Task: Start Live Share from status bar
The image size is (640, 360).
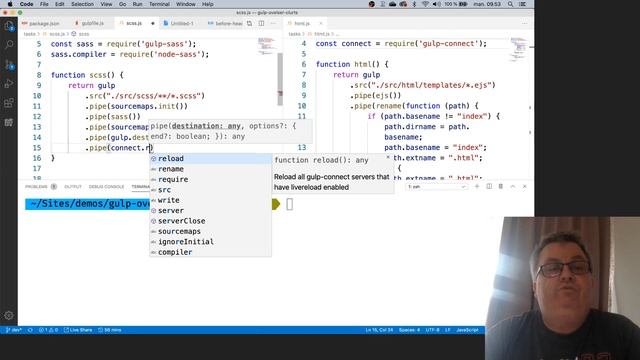Action: tap(78, 330)
